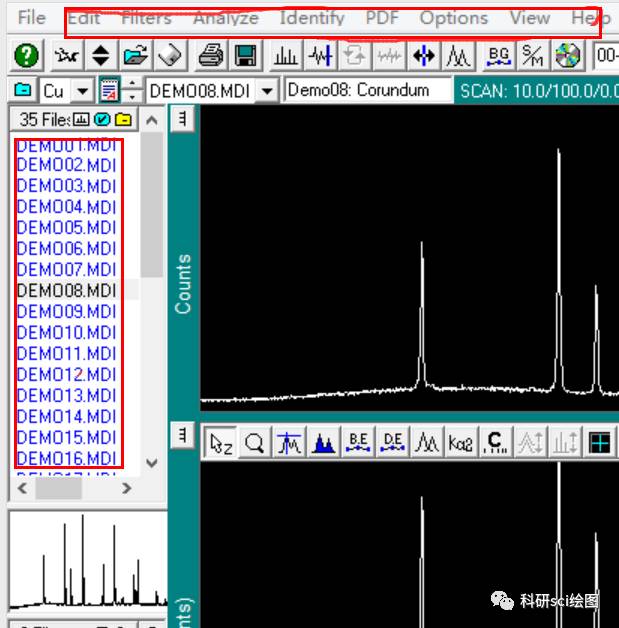Click the B.E background edit tool
The width and height of the screenshot is (619, 628).
pos(358,443)
